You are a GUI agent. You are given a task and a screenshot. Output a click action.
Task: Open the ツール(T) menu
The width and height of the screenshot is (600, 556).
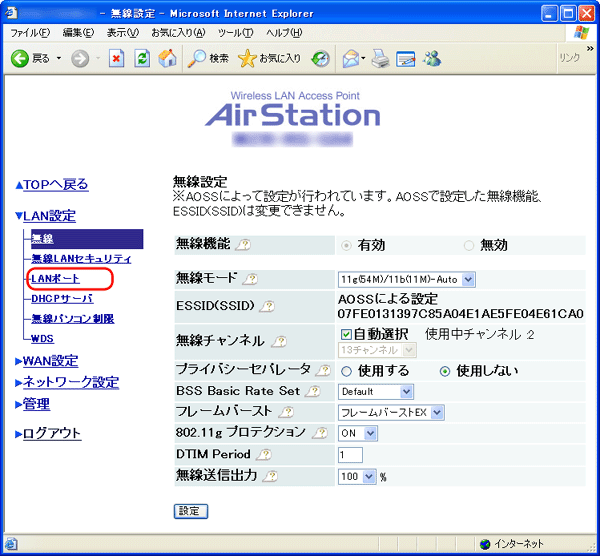tap(236, 33)
